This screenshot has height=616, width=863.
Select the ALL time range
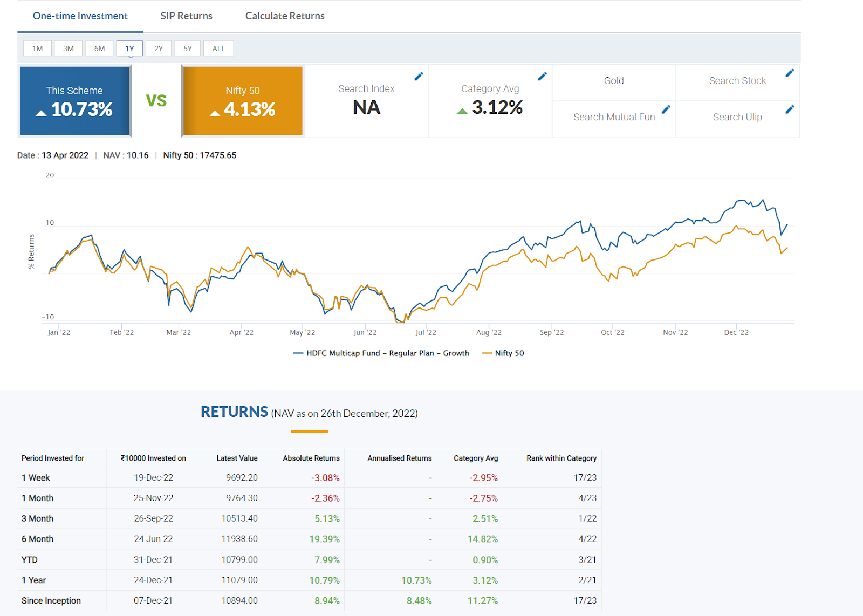(x=218, y=49)
